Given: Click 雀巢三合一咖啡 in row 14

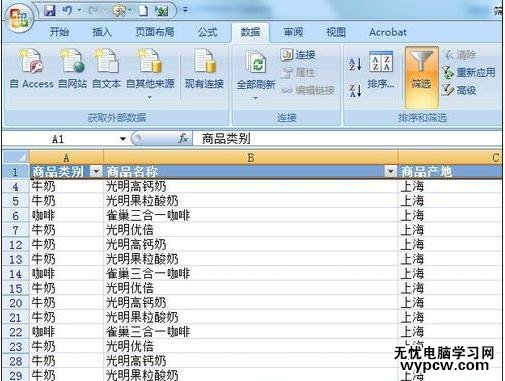Looking at the screenshot, I should pyautogui.click(x=251, y=274).
